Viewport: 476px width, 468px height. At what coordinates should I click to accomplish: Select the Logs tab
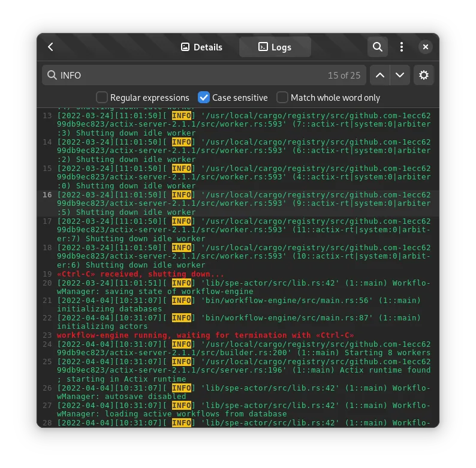[275, 47]
